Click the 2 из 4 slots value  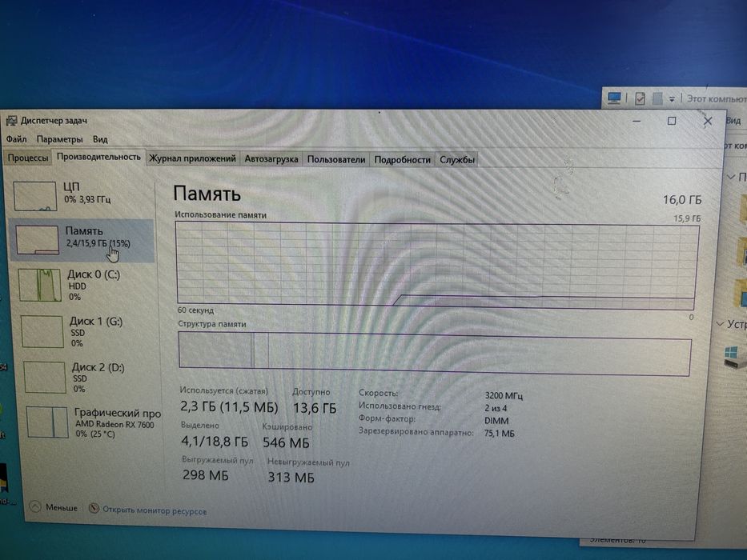click(496, 409)
